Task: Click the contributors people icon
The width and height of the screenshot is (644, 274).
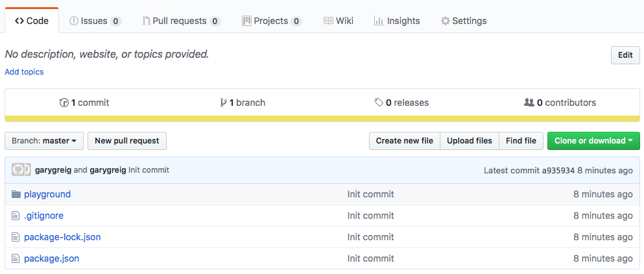Action: point(529,103)
